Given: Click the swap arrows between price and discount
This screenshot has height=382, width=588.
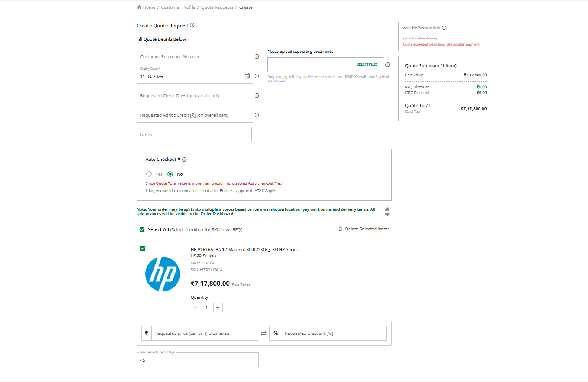Looking at the screenshot, I should pyautogui.click(x=264, y=333).
